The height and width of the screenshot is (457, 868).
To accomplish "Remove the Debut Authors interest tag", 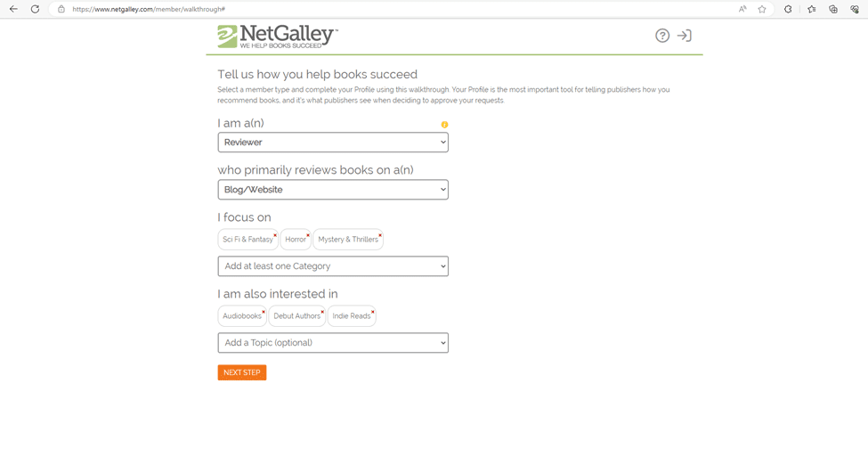I will (323, 311).
